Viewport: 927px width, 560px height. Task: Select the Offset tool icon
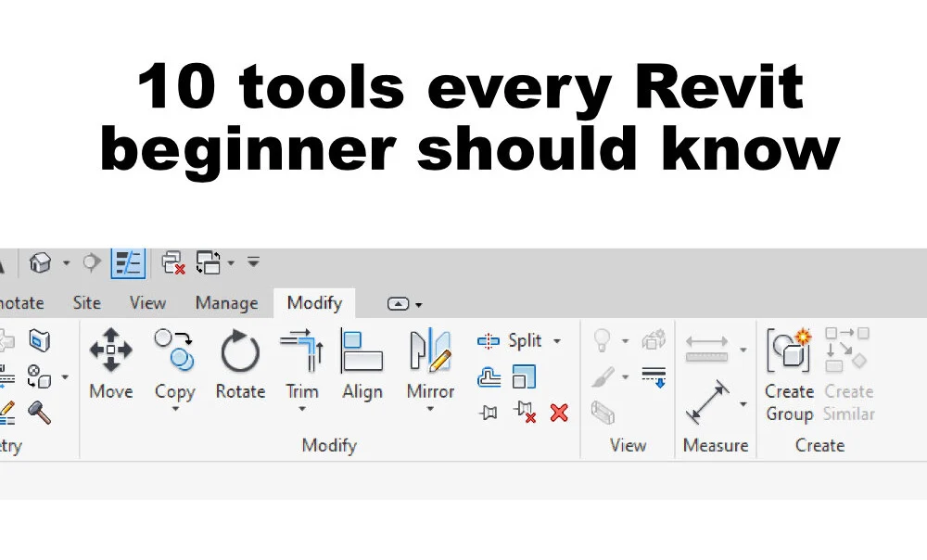(x=489, y=376)
